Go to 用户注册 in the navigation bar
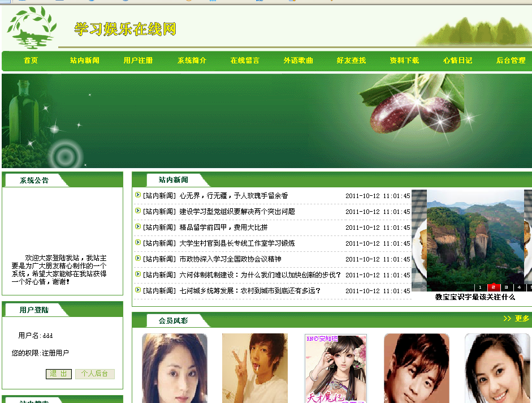Viewport: 532px width, 403px height. pos(138,61)
